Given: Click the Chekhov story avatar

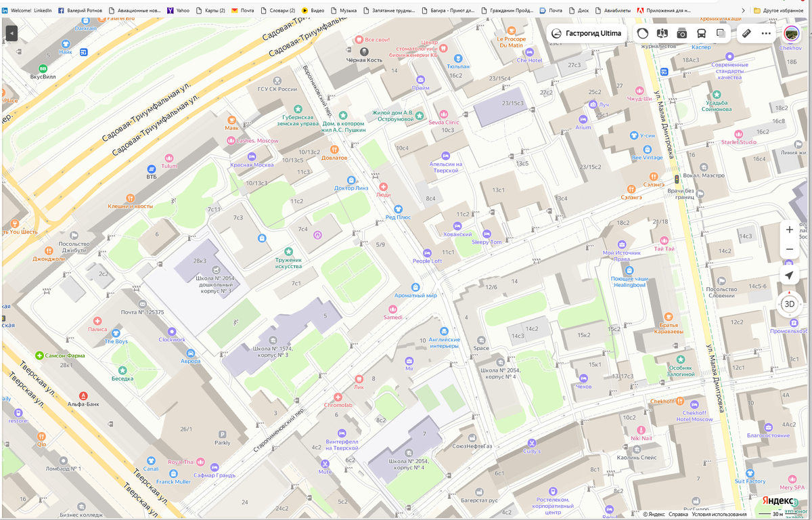Looking at the screenshot, I should pos(791,33).
